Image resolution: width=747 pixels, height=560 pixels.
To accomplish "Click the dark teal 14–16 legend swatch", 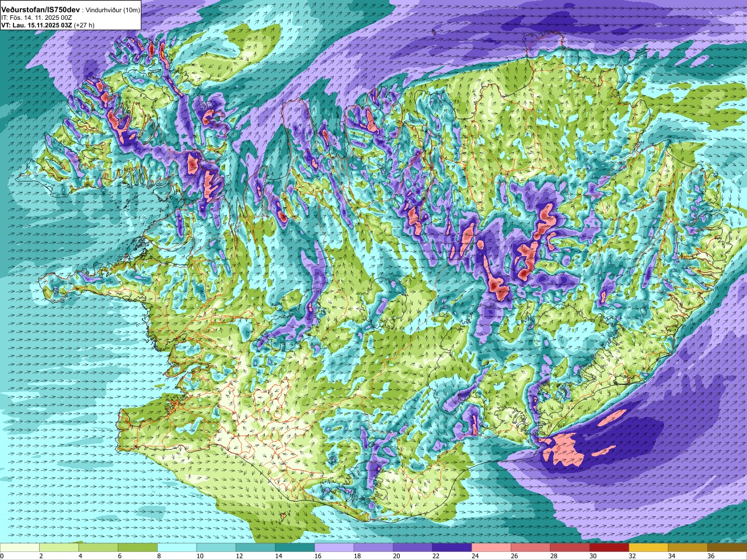I will click(295, 548).
